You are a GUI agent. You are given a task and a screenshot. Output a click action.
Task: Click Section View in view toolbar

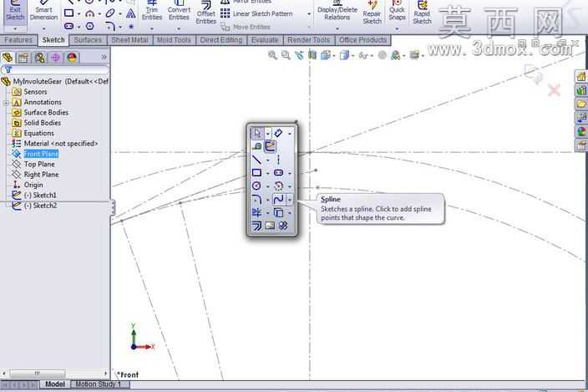coord(312,55)
